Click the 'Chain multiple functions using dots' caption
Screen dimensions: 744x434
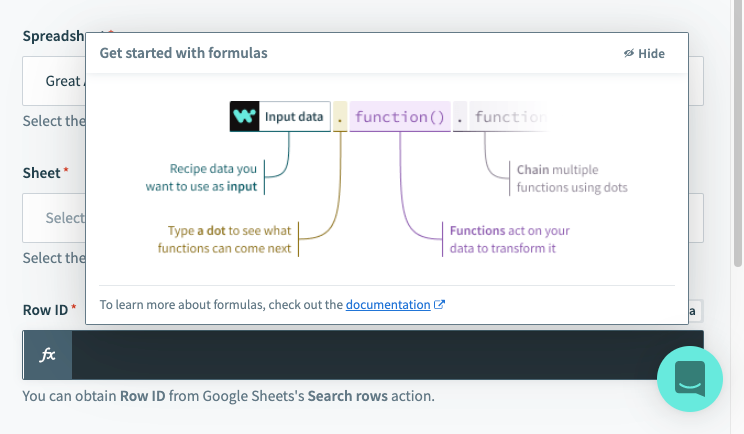tap(572, 178)
